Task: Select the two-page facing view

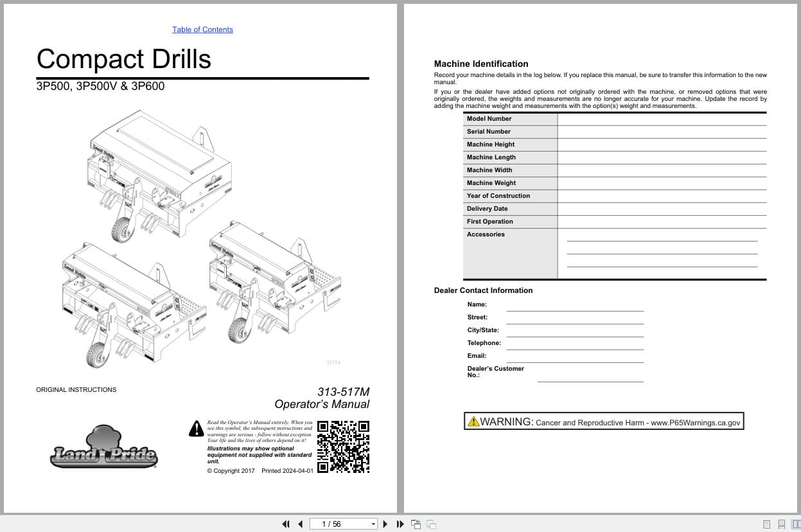Action: point(797,524)
